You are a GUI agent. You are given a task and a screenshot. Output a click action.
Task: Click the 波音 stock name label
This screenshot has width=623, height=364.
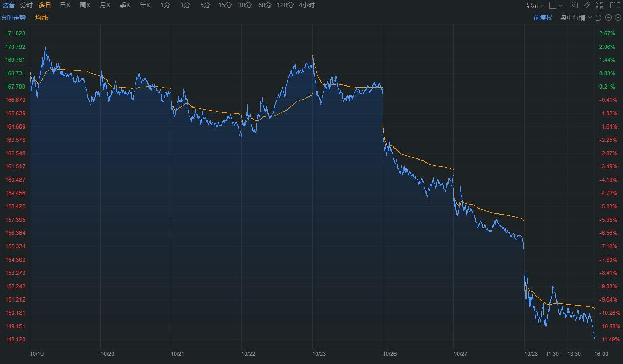(x=8, y=5)
